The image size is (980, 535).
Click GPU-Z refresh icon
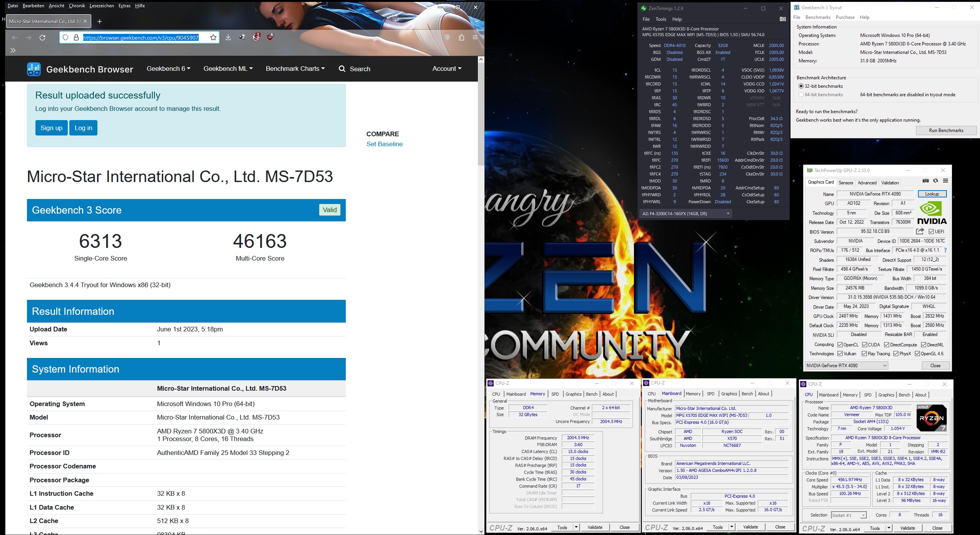click(x=935, y=181)
